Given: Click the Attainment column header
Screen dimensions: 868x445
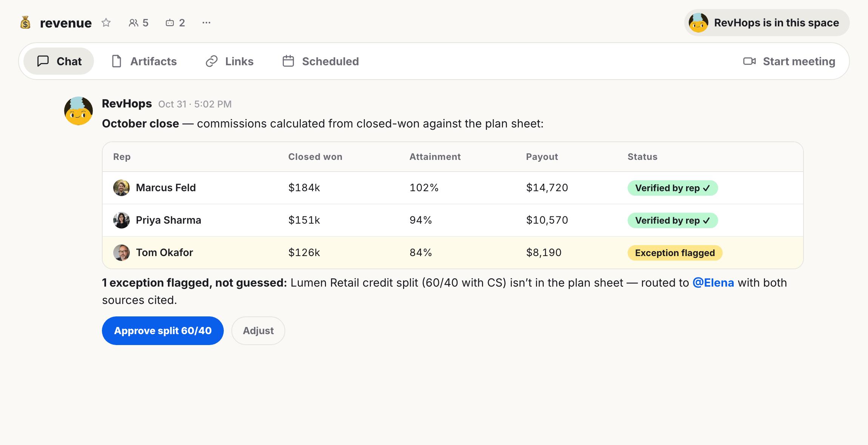Looking at the screenshot, I should [435, 157].
